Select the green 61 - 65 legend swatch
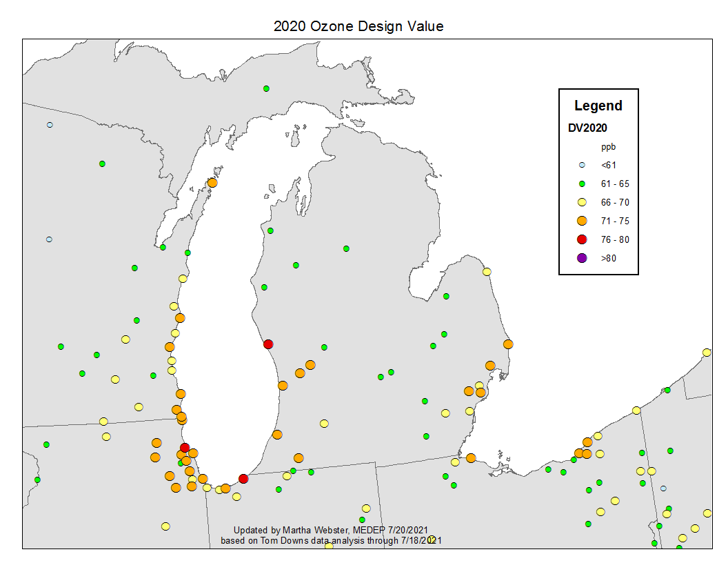Viewport: 728px width, 563px height. click(x=582, y=184)
